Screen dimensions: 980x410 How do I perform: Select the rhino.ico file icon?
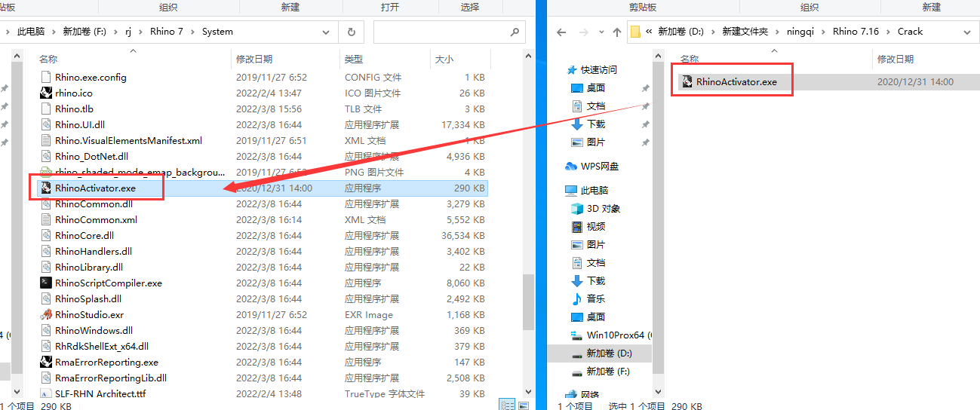pos(46,93)
